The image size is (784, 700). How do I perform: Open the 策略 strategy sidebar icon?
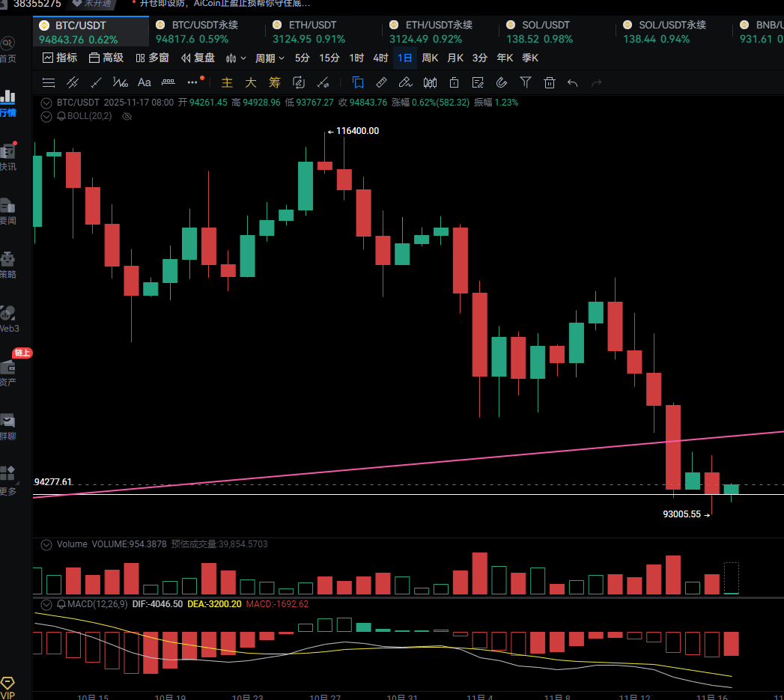pos(8,264)
